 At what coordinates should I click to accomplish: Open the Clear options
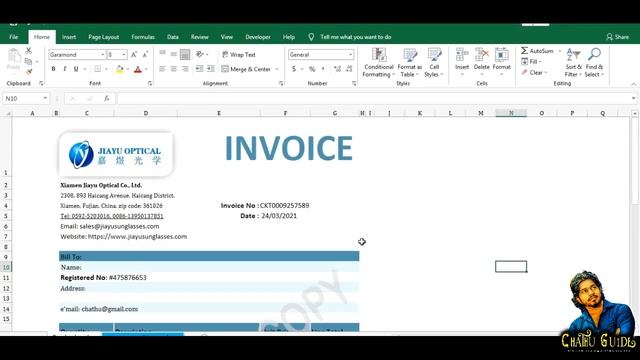[534, 72]
